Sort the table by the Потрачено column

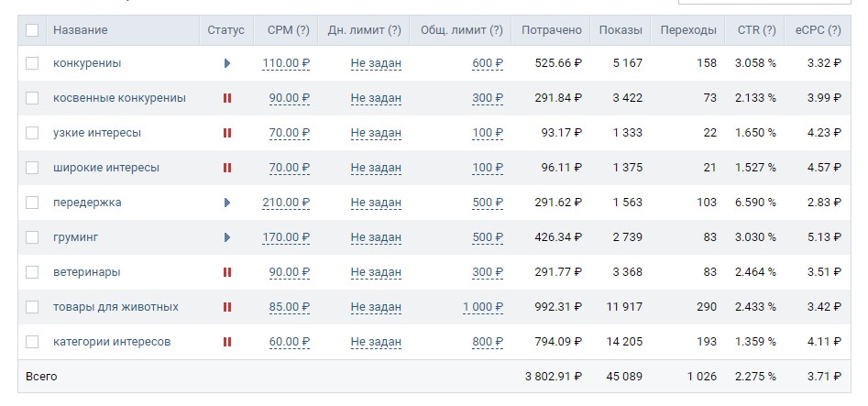pos(552,30)
